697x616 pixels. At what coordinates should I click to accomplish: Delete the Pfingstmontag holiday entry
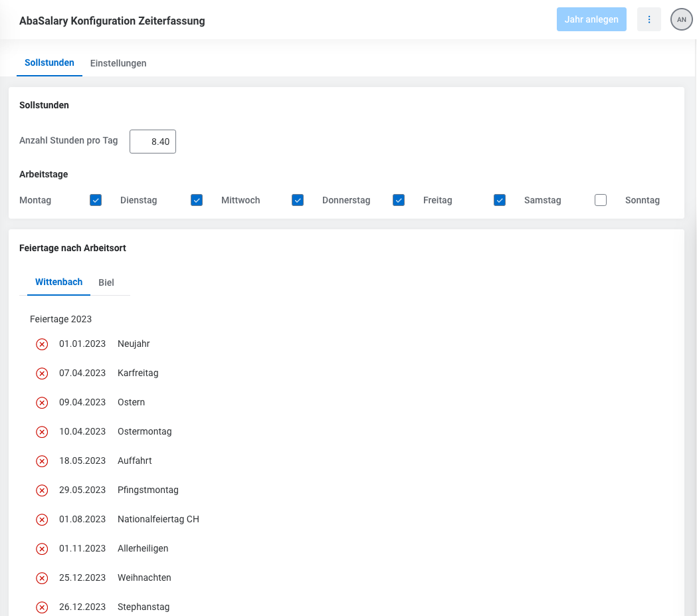tap(42, 490)
